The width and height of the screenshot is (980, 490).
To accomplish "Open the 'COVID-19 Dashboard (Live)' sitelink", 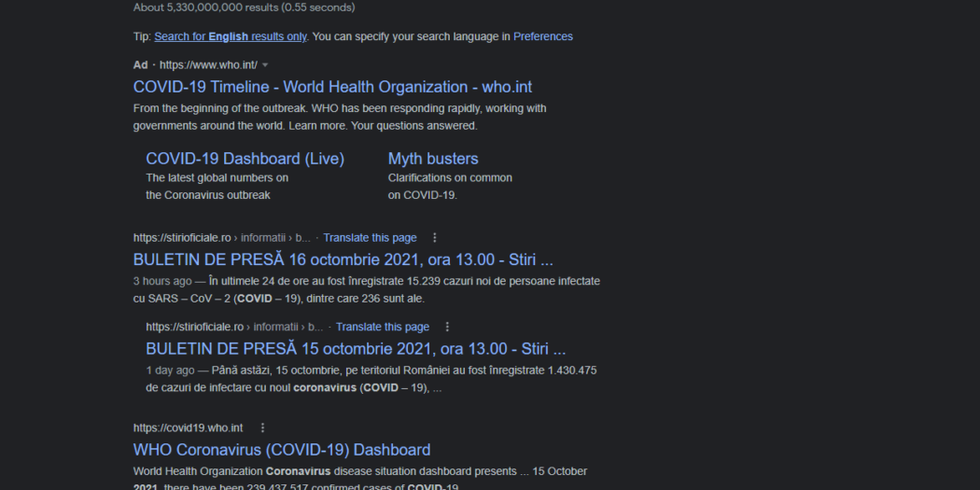I will (245, 159).
